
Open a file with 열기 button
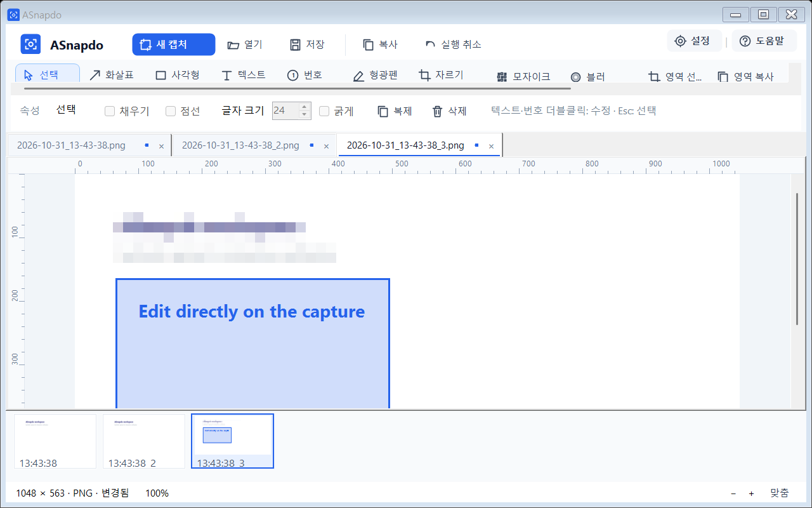245,44
